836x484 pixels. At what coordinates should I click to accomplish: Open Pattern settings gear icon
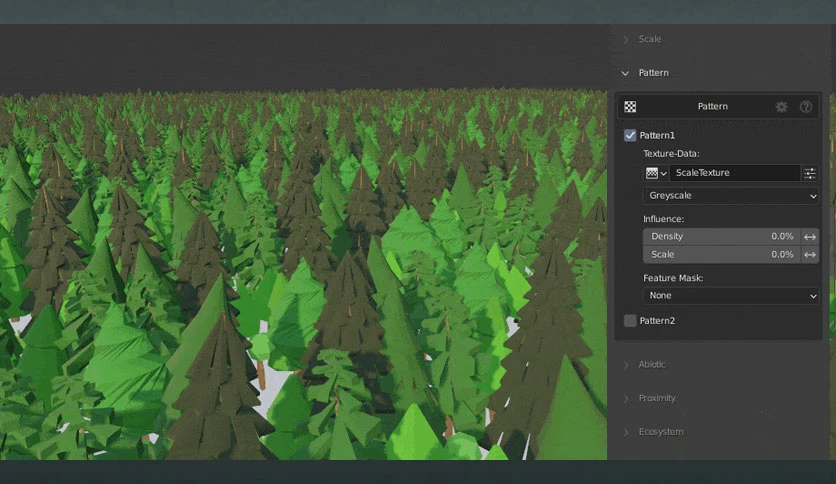coord(782,107)
